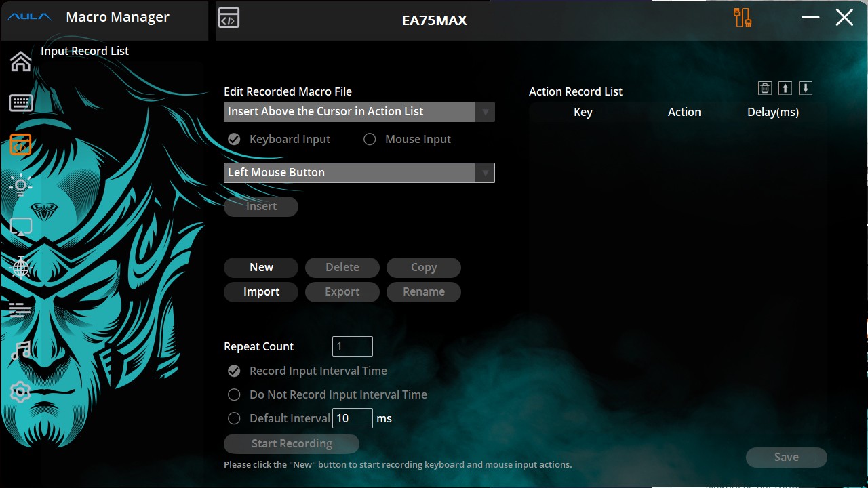The width and height of the screenshot is (868, 488).
Task: Move action down with the down arrow
Action: 806,88
